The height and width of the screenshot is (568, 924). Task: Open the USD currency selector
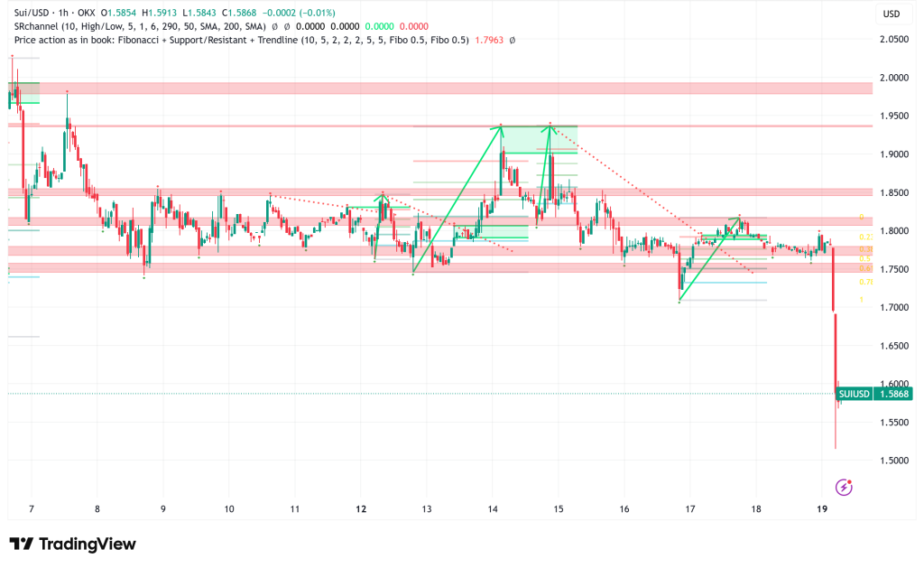pos(892,14)
